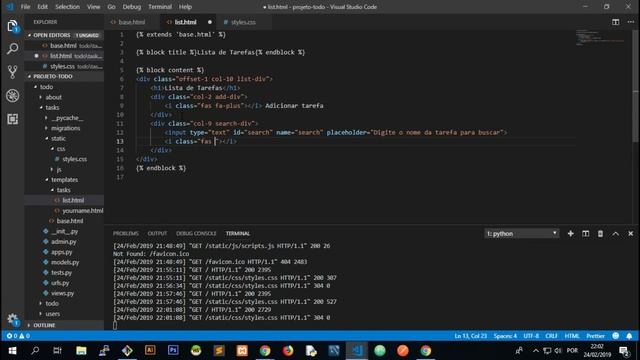The image size is (640, 360).
Task: Open Firefox from taskbar
Action: [288, 351]
